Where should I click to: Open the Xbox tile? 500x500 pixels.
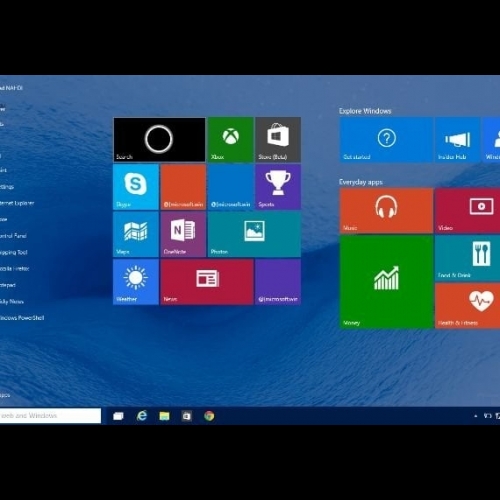(x=231, y=140)
